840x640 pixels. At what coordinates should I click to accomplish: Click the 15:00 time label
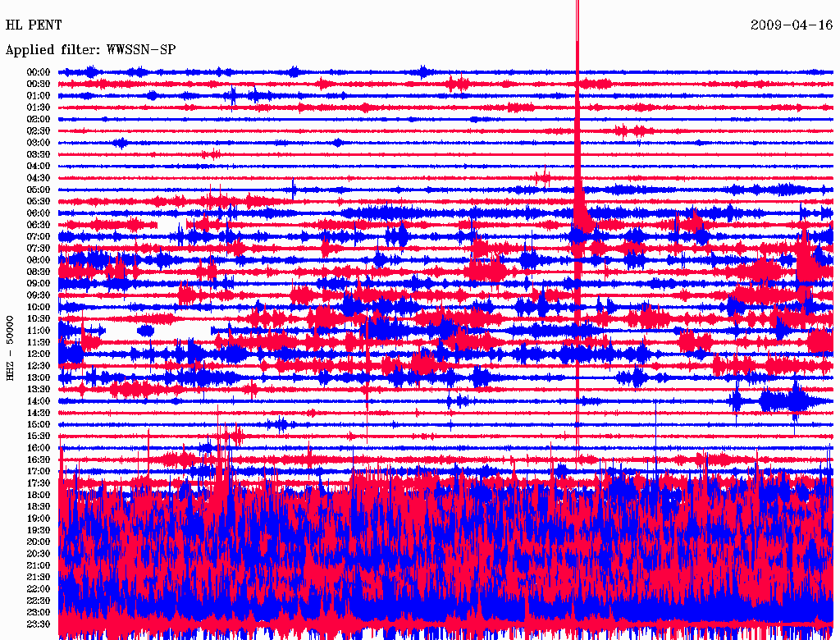coord(39,424)
